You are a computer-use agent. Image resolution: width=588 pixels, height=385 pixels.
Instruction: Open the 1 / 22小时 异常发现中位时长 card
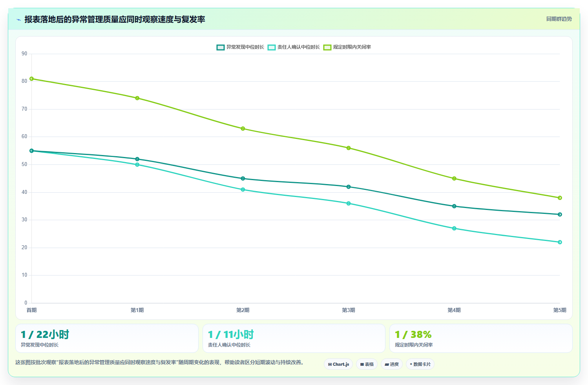pyautogui.click(x=107, y=338)
